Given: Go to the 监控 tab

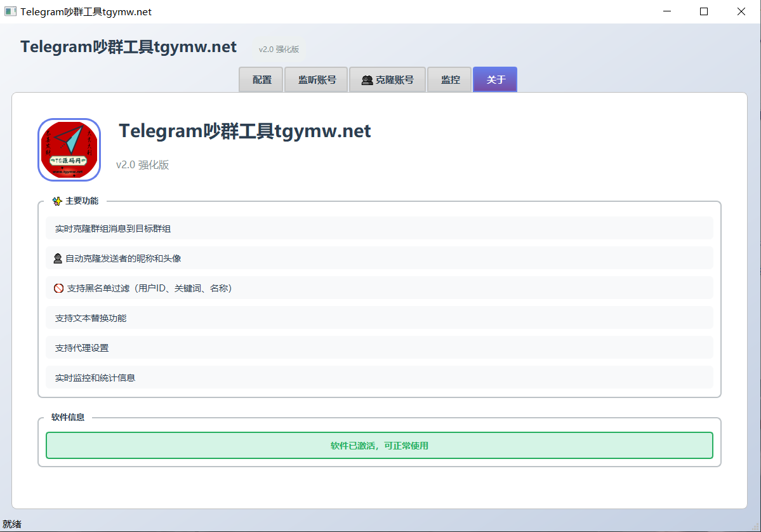Looking at the screenshot, I should coord(450,80).
